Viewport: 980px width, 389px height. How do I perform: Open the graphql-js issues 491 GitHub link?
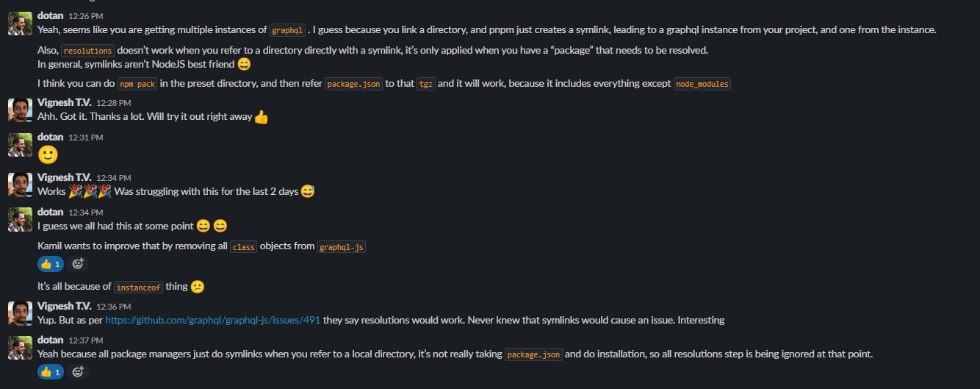click(213, 320)
